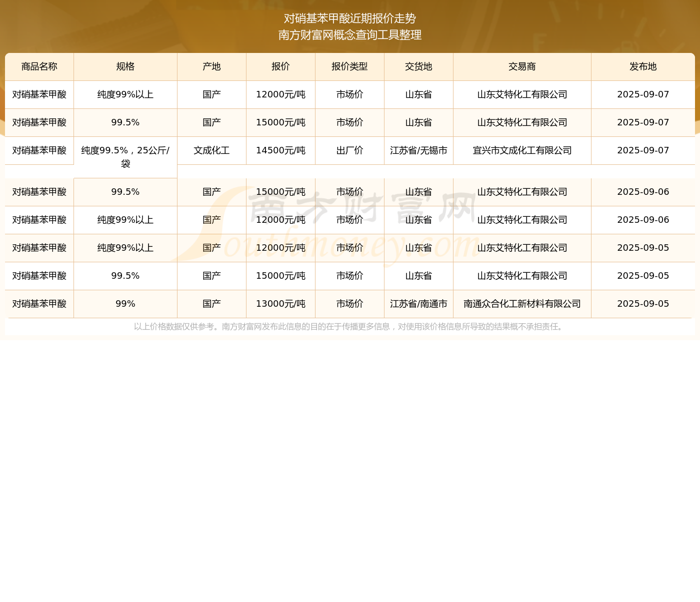Click the quote type 出厂价

coord(350,151)
